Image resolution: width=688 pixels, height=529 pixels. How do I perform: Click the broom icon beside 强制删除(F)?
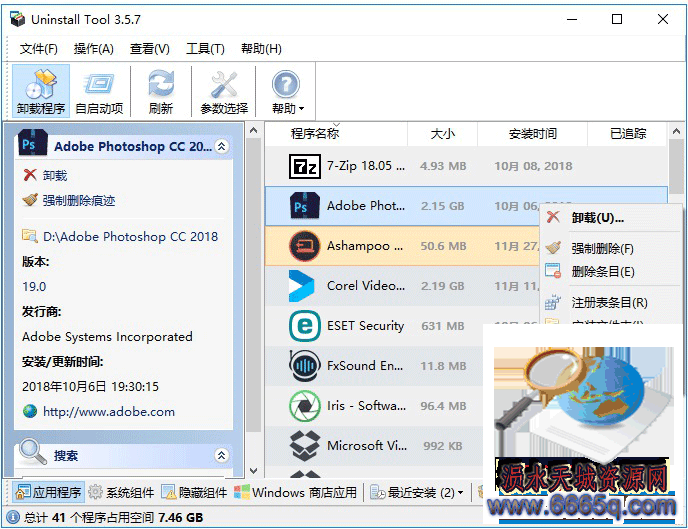click(x=553, y=248)
